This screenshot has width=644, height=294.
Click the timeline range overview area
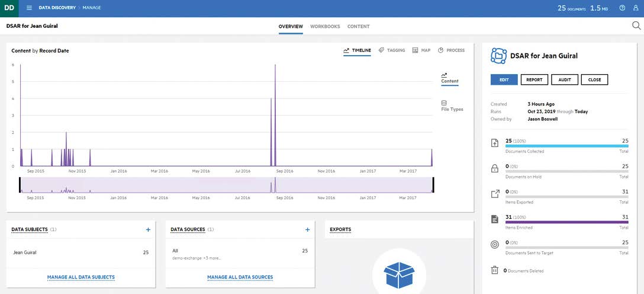pos(226,184)
